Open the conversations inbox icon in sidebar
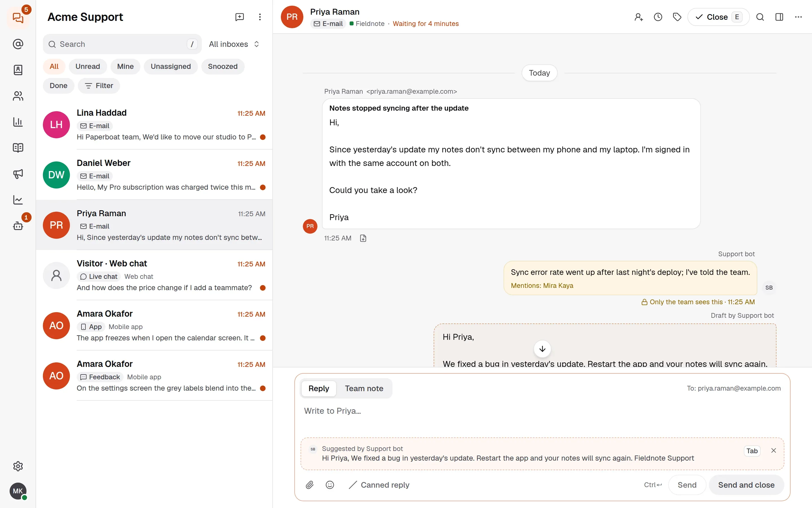Screen dimensions: 812x508 (18, 17)
